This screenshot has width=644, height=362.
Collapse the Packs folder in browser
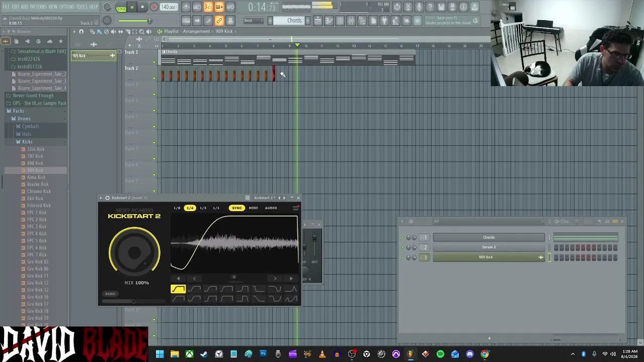click(x=18, y=111)
